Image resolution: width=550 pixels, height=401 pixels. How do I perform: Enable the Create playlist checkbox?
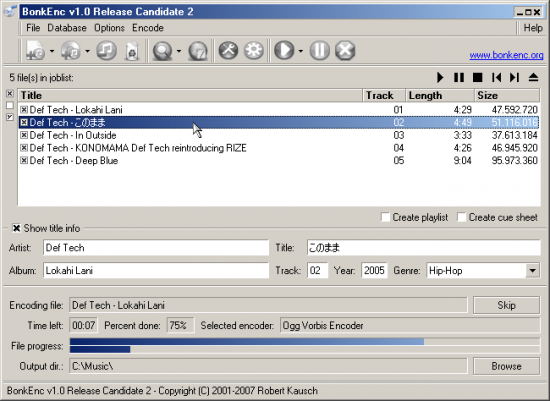coord(385,217)
